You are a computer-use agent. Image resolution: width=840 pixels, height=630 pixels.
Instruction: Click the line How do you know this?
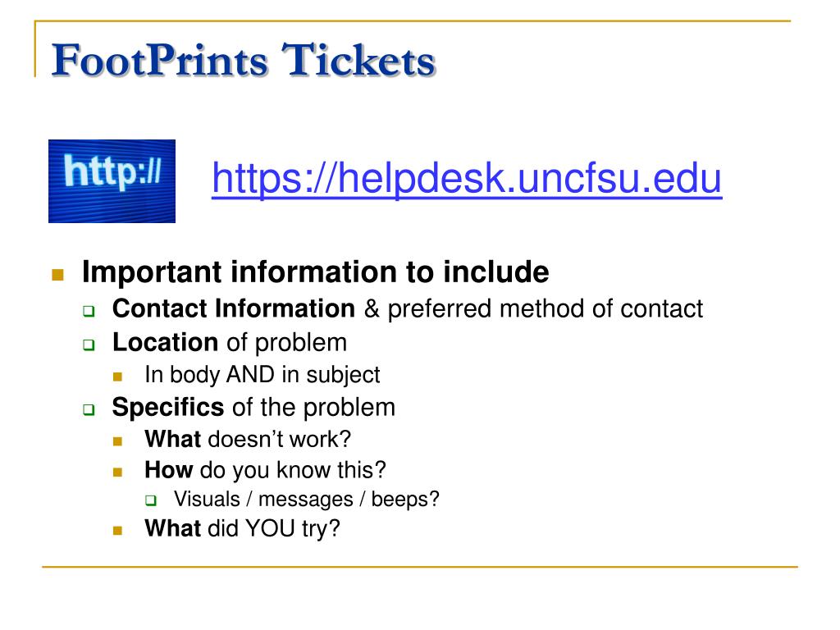tap(265, 470)
